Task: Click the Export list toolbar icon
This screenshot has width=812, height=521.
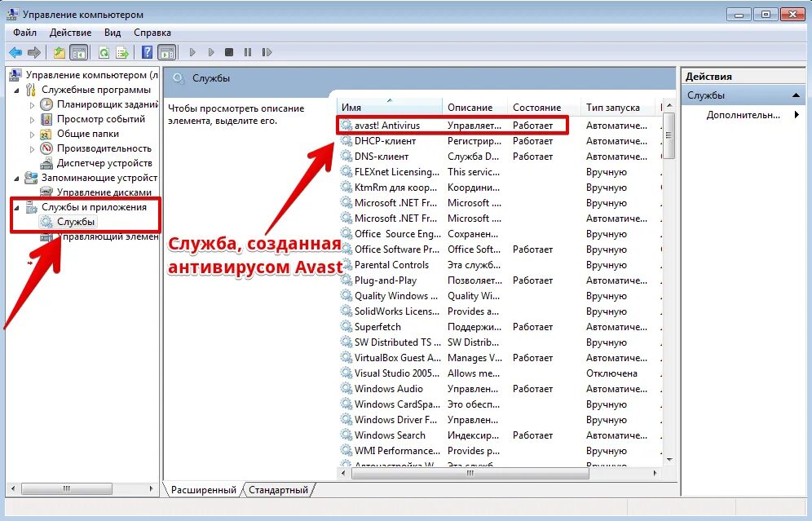Action: coord(122,52)
